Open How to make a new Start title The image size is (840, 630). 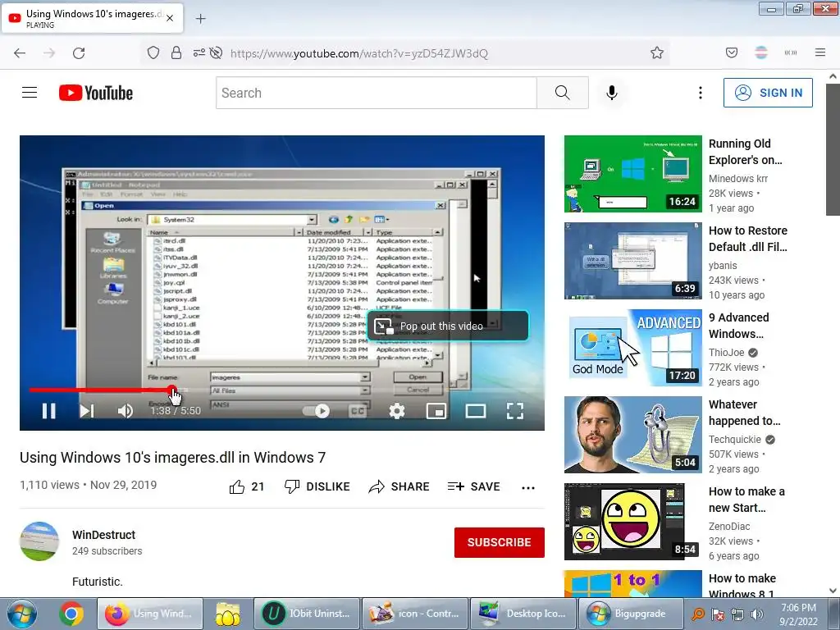point(746,500)
